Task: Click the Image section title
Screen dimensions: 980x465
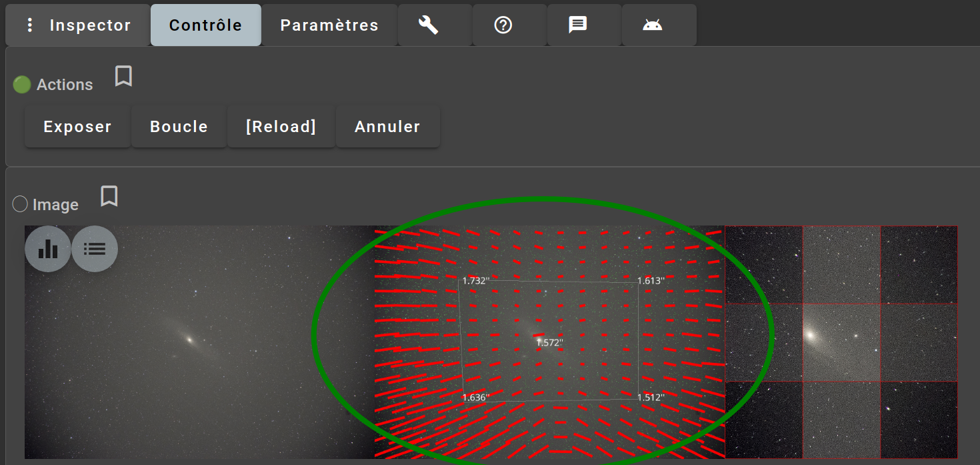Action: (55, 205)
